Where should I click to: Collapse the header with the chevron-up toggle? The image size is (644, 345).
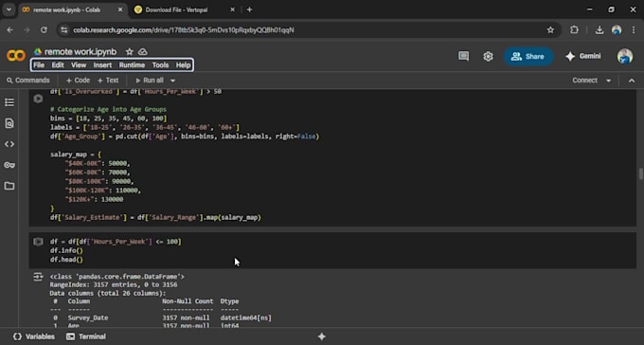point(632,81)
